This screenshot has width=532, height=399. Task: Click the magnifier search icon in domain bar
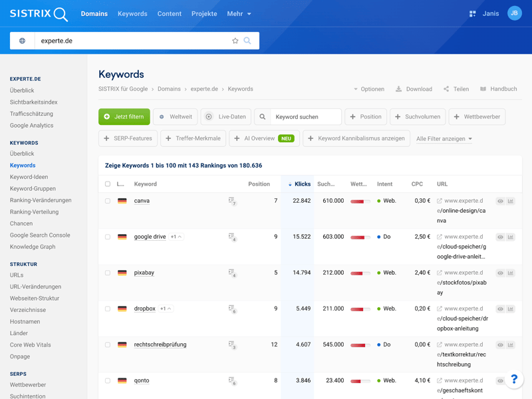pyautogui.click(x=247, y=41)
